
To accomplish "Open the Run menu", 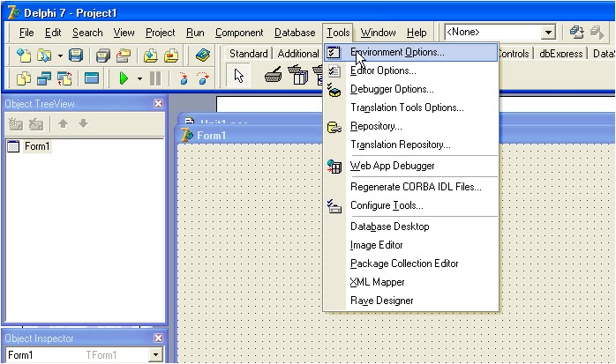I will point(195,33).
